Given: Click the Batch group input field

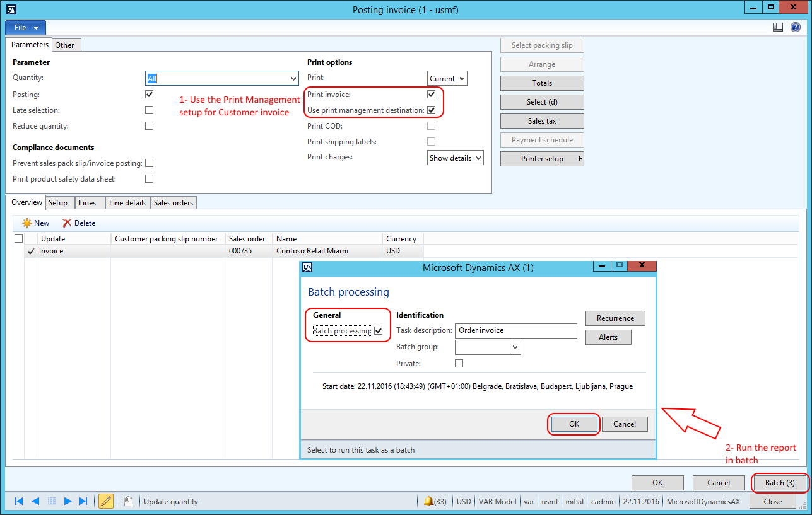Looking at the screenshot, I should click(x=483, y=347).
